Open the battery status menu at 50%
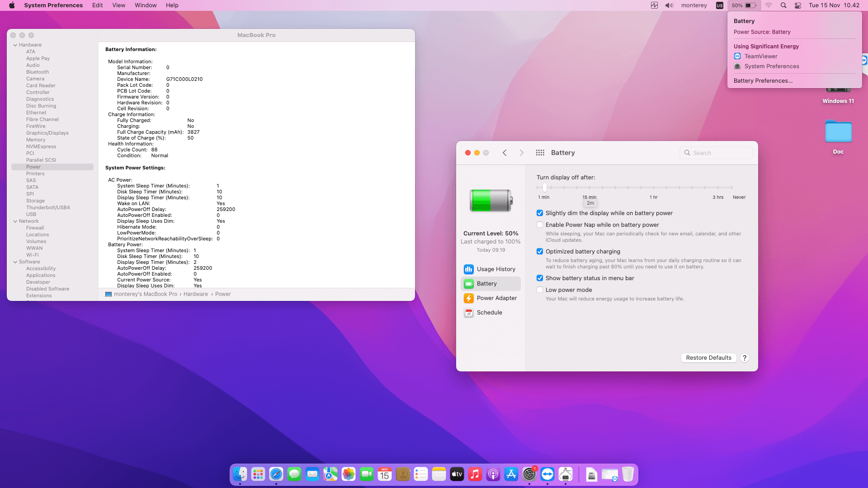The height and width of the screenshot is (488, 868). point(744,5)
